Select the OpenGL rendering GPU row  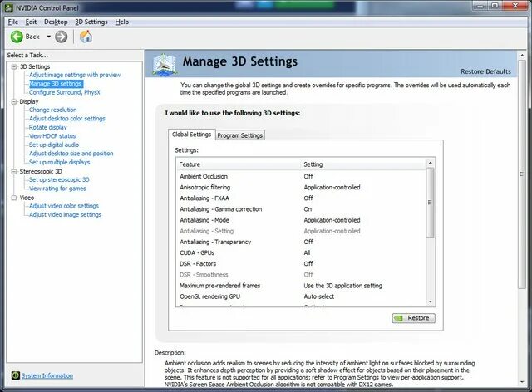302,296
